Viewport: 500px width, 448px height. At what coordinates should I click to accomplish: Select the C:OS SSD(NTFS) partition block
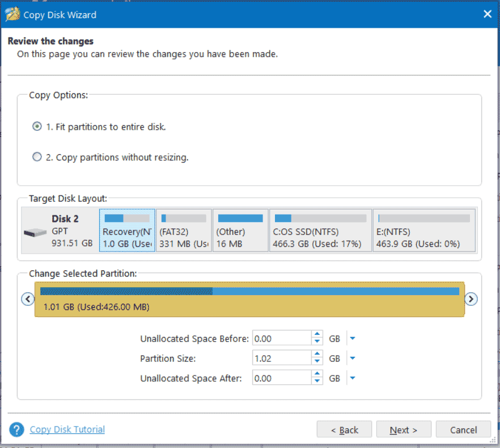(320, 231)
